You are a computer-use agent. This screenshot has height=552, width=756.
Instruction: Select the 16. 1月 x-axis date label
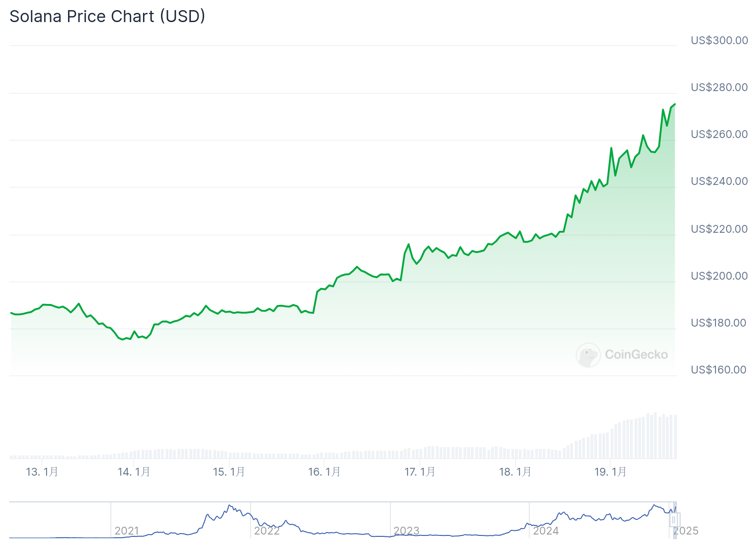pyautogui.click(x=324, y=472)
